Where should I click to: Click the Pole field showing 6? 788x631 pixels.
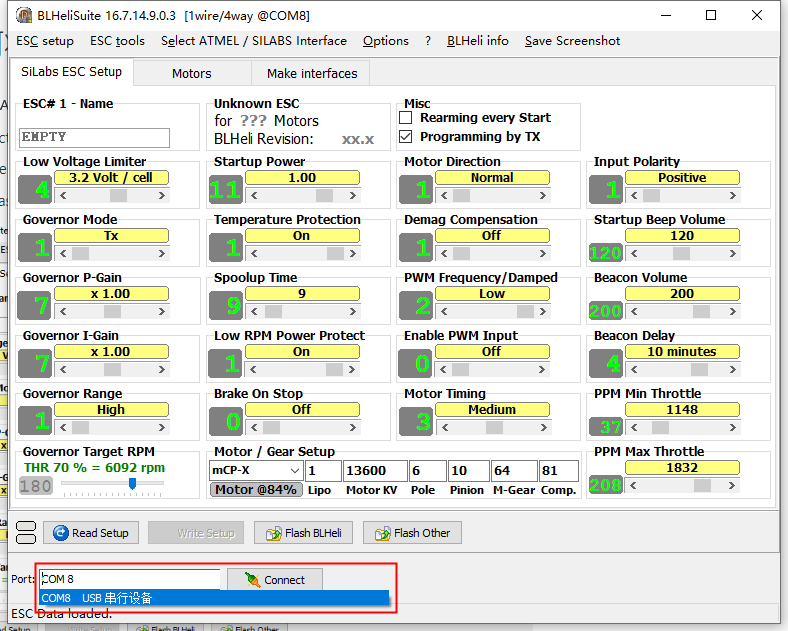[428, 471]
